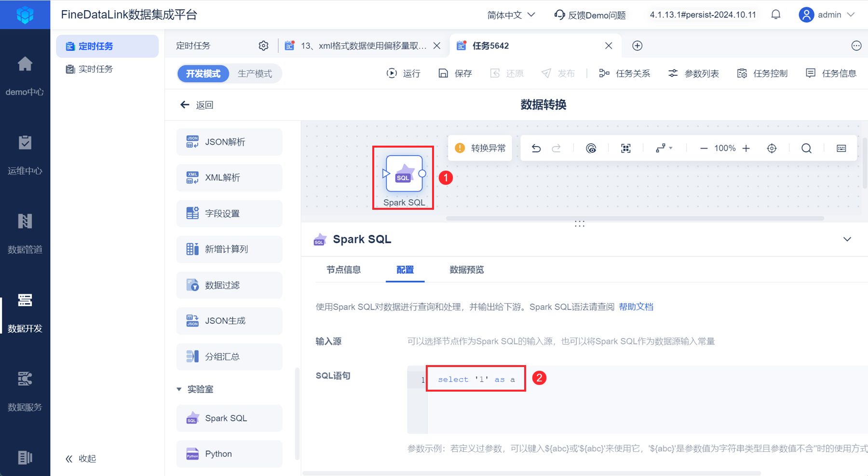The height and width of the screenshot is (476, 868).
Task: Click the 运行 button
Action: coord(404,73)
